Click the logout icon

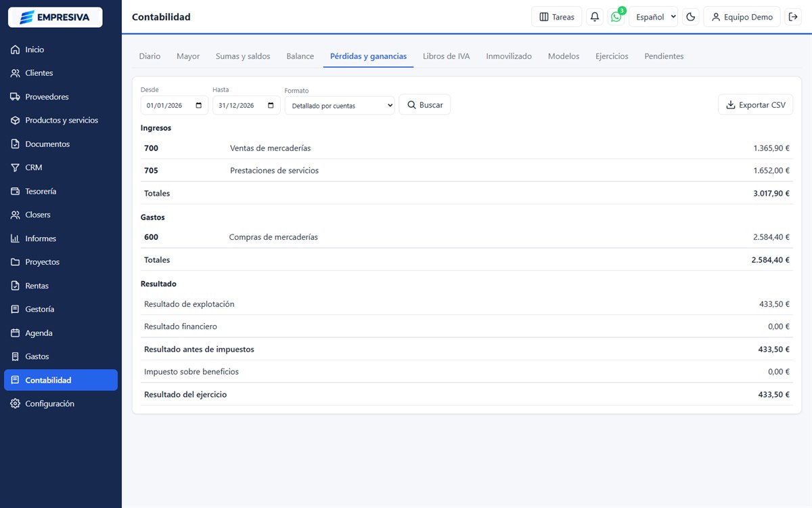point(794,17)
